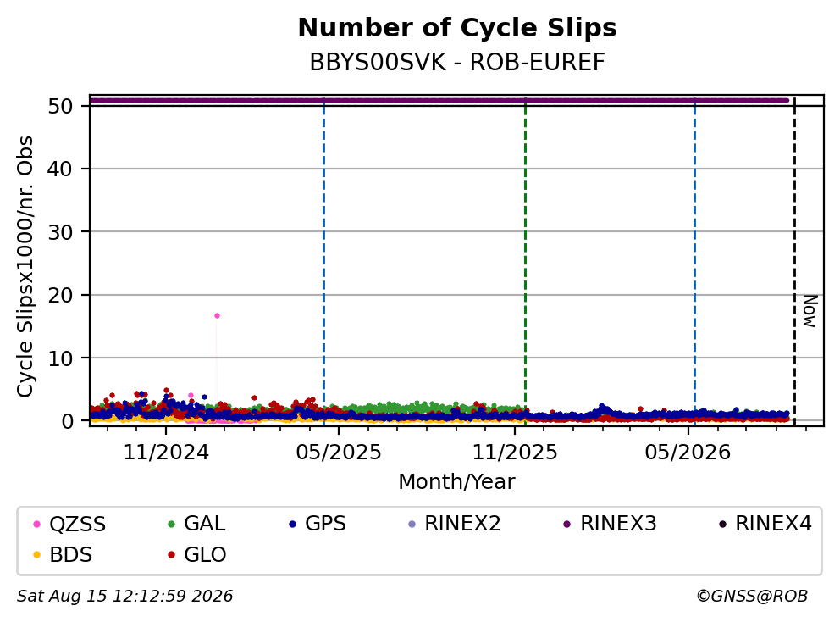This screenshot has width=840, height=622.
Task: Click the green GAL legend marker
Action: point(171,525)
